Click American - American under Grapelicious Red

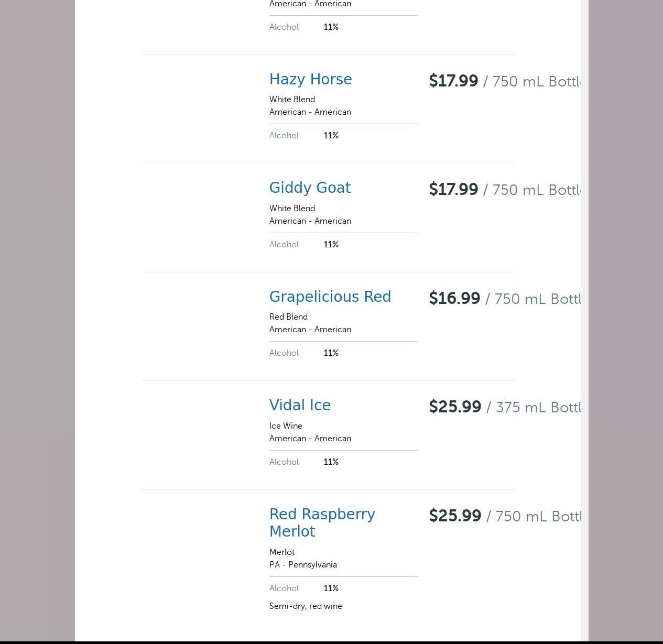coord(310,330)
